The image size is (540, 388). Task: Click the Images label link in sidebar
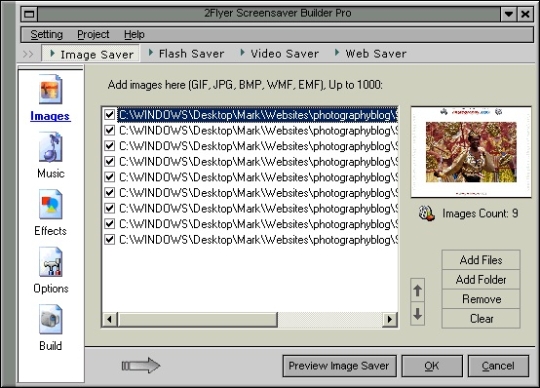(x=50, y=116)
